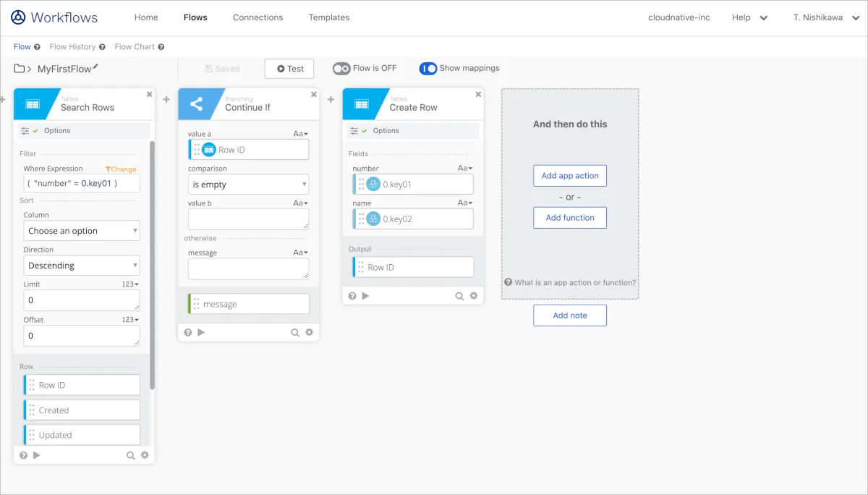Click magnifier icon on Continue If card

(x=295, y=332)
